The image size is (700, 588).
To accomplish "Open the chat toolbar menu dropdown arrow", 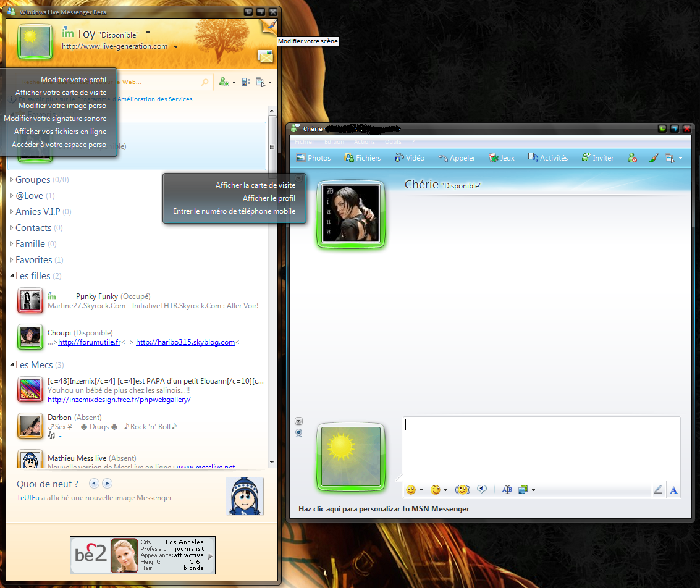I will coord(680,158).
